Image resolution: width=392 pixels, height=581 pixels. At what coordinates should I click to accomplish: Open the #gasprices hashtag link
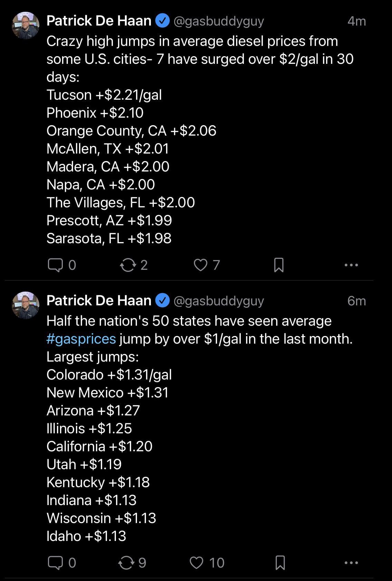(81, 339)
